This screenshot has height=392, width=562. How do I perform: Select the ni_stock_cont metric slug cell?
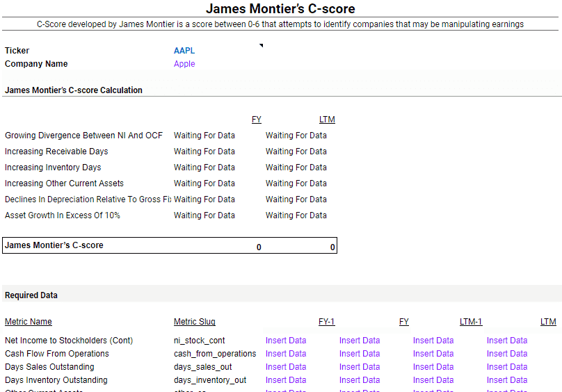pyautogui.click(x=202, y=341)
